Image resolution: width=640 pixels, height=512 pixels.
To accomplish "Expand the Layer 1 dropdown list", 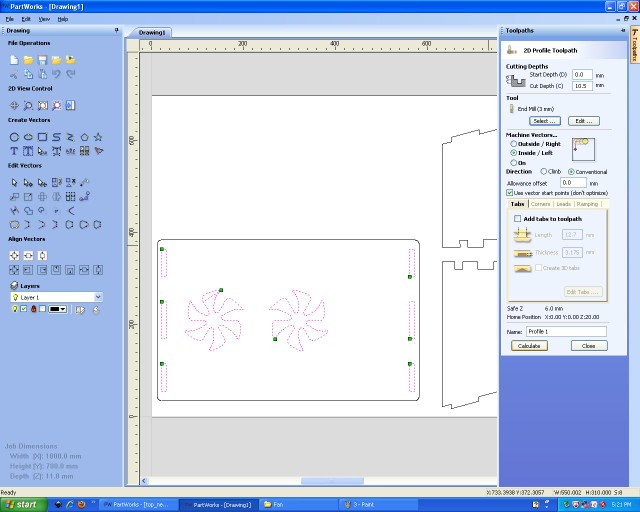I will pos(98,297).
